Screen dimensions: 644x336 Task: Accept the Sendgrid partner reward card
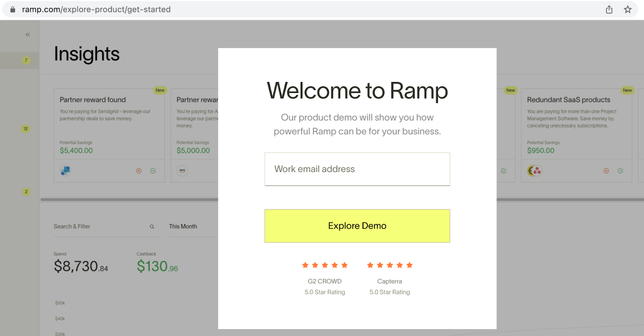click(153, 171)
